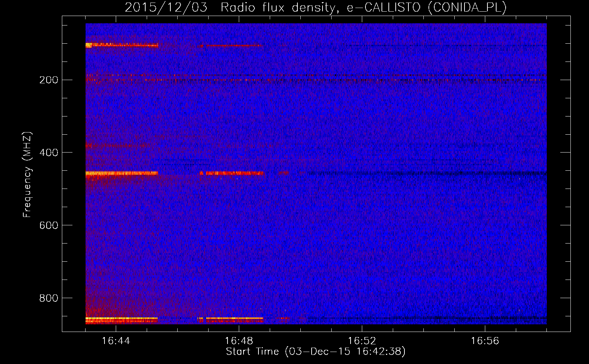Viewport: 589px width, 364px height.
Task: Click the 600 frequency tick label
Action: point(49,226)
